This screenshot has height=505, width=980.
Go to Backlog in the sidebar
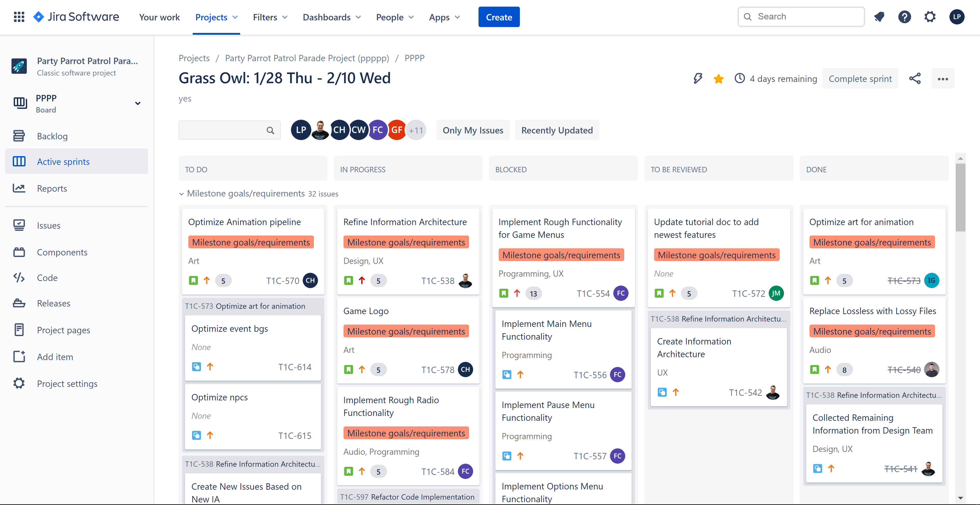pos(52,136)
